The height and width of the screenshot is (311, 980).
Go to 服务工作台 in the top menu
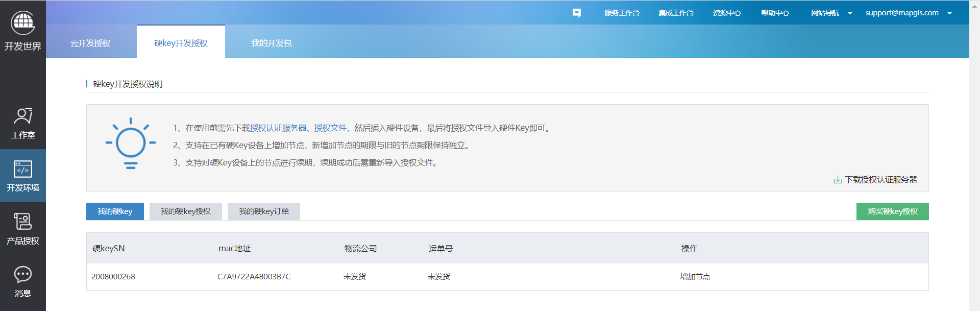(x=622, y=13)
